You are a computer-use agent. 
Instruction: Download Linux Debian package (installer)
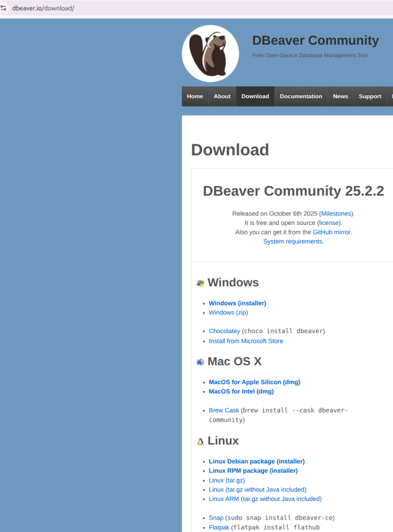click(256, 461)
